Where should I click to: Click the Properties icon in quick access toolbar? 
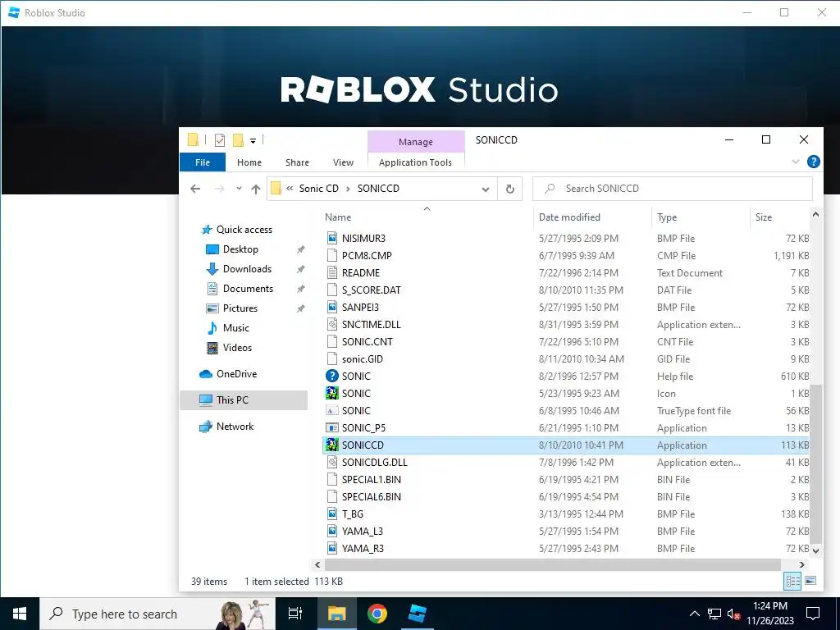pyautogui.click(x=220, y=140)
